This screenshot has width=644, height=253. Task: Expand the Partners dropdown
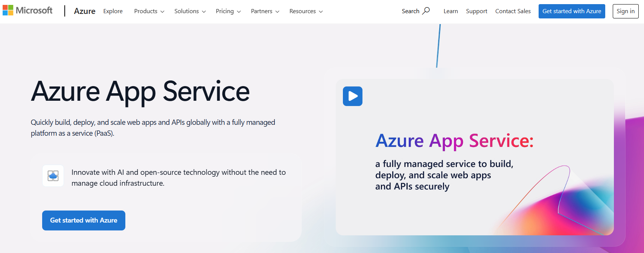point(265,11)
